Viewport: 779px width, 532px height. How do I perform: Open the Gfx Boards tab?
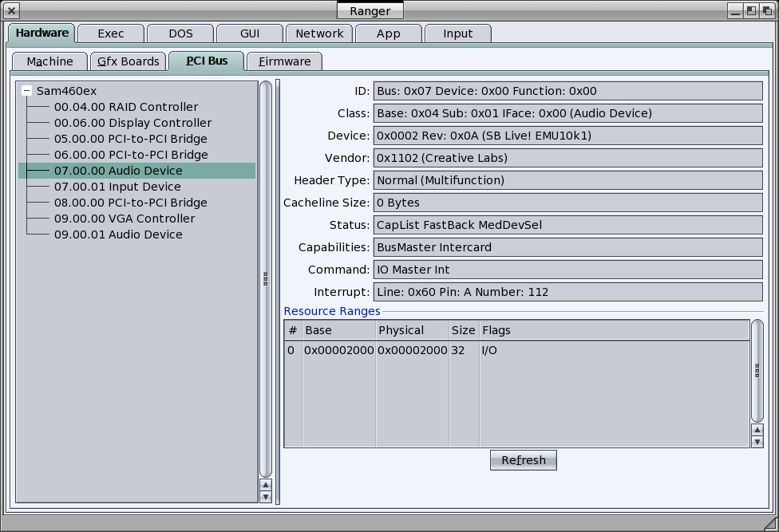point(129,61)
